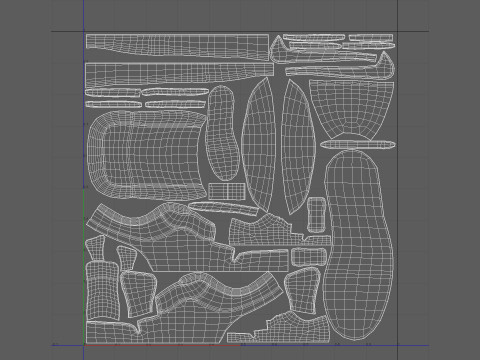Click the small two-panel rectangular grid island

pyautogui.click(x=227, y=191)
